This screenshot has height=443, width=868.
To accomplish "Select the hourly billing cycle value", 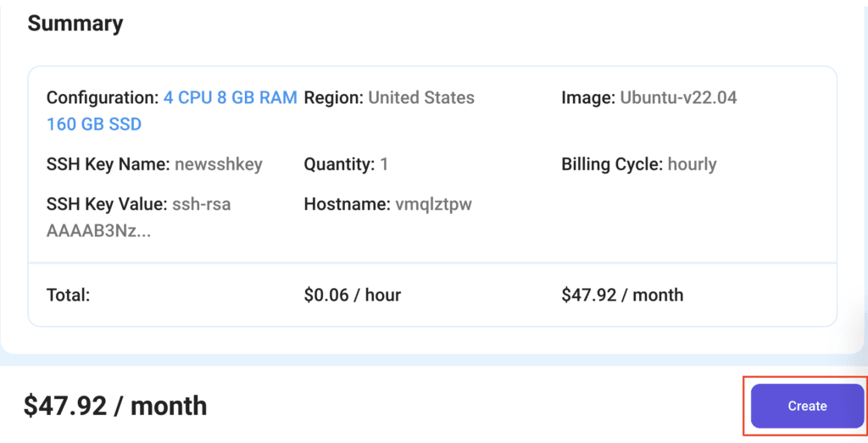I will click(692, 164).
